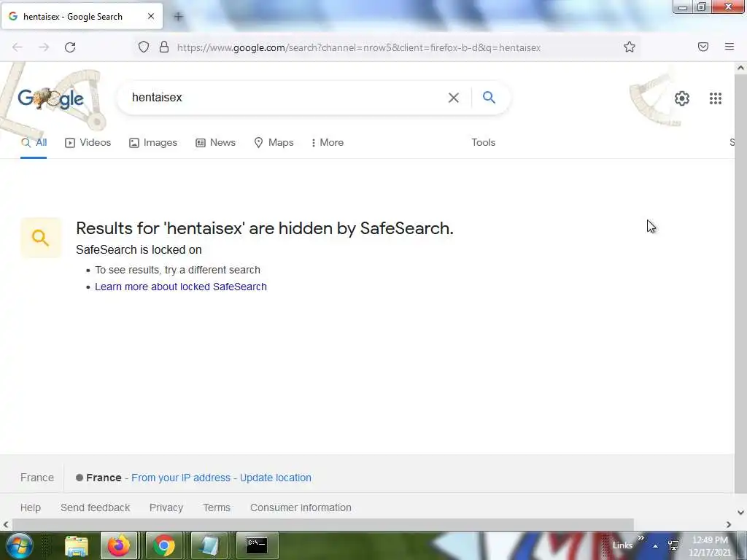
Task: Click the forward navigation arrow
Action: pyautogui.click(x=44, y=47)
